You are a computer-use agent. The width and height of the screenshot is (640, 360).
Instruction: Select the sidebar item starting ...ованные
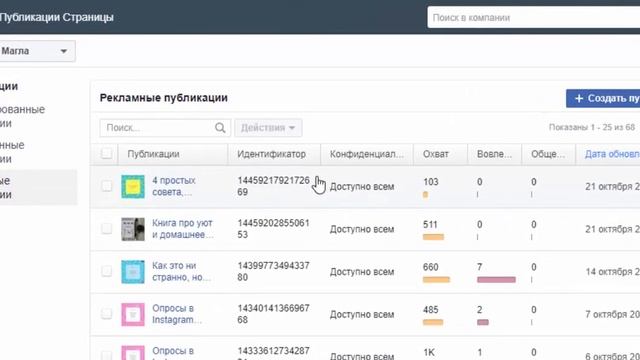pyautogui.click(x=22, y=116)
